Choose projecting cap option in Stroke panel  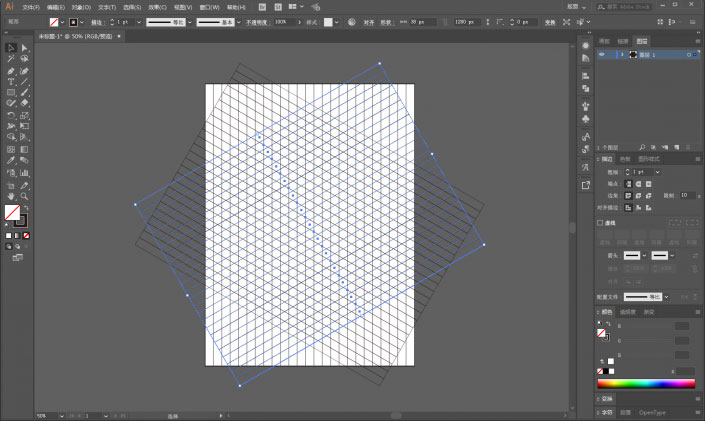click(x=648, y=184)
